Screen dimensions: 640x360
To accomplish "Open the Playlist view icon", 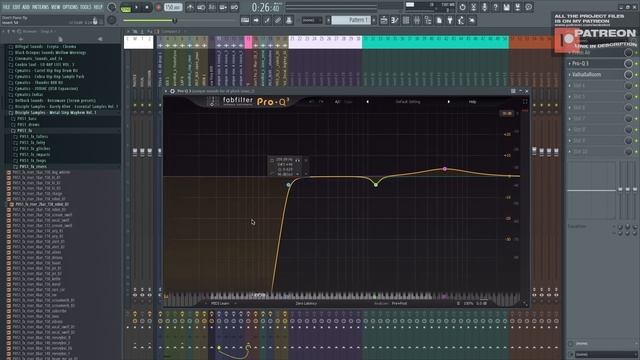I will pos(384,20).
